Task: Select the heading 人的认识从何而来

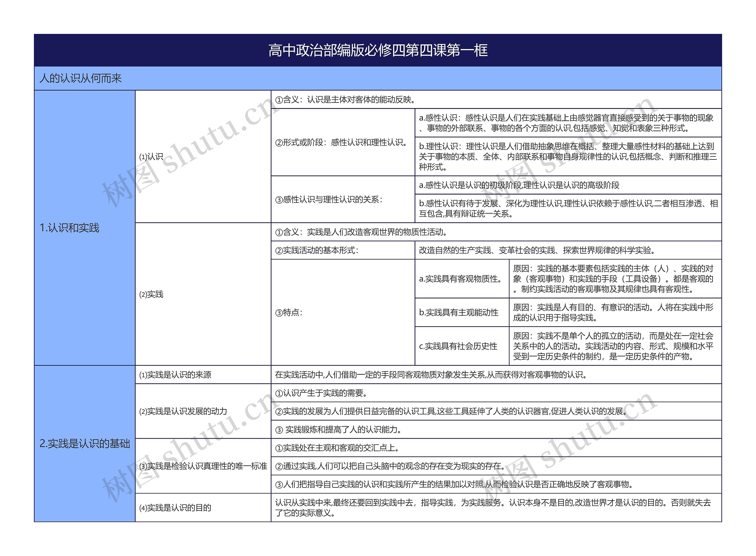Action: 378,78
